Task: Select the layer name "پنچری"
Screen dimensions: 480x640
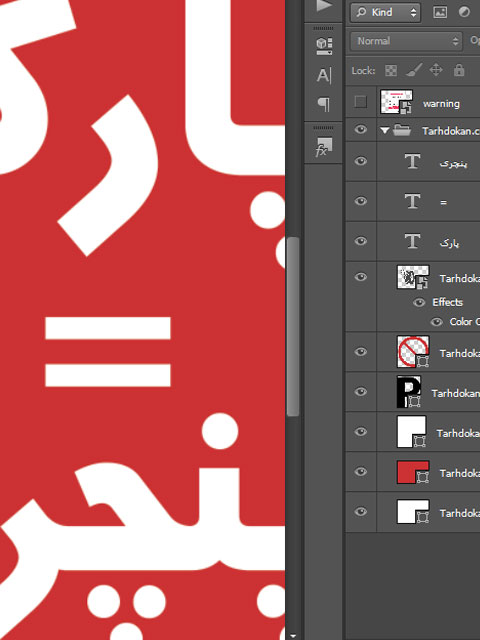Action: point(453,163)
